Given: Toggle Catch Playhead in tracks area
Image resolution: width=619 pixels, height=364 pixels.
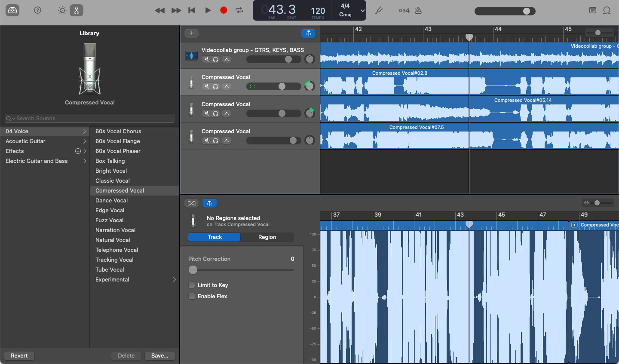Looking at the screenshot, I should [308, 33].
